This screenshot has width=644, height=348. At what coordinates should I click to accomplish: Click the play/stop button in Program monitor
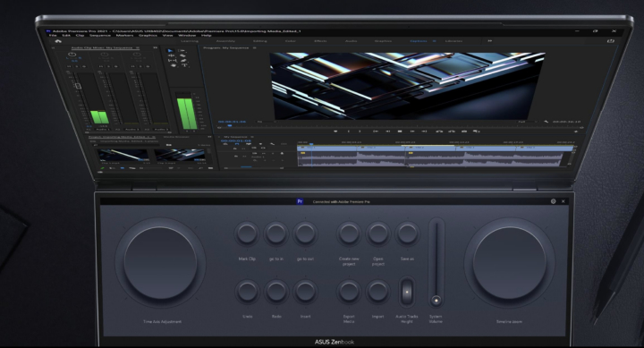coord(400,132)
